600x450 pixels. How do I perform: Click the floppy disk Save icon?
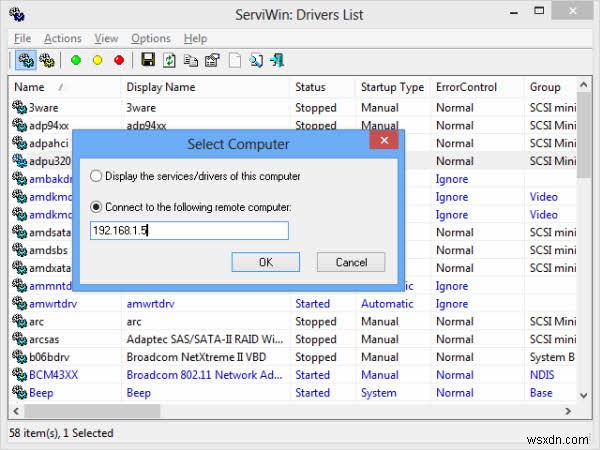tap(148, 60)
